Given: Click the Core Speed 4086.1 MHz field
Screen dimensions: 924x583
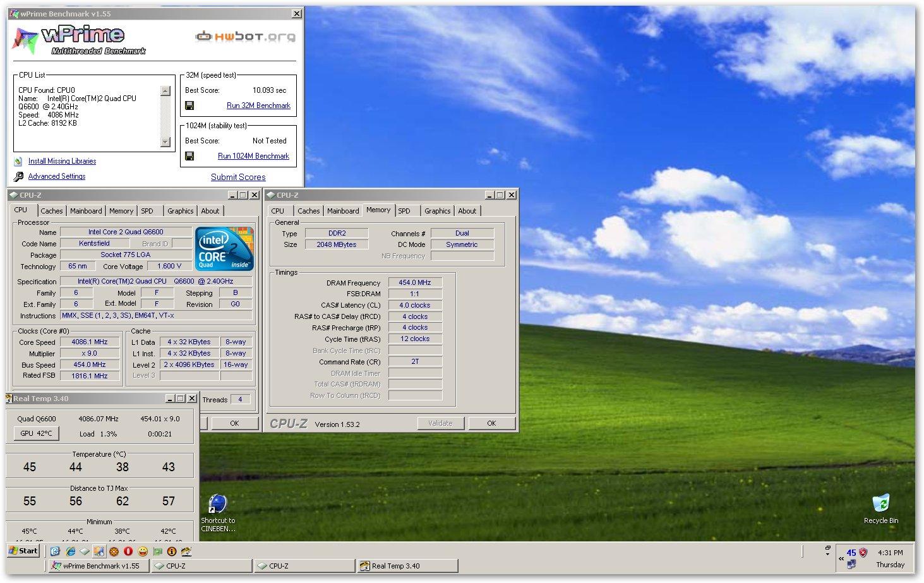Looking at the screenshot, I should point(90,342).
